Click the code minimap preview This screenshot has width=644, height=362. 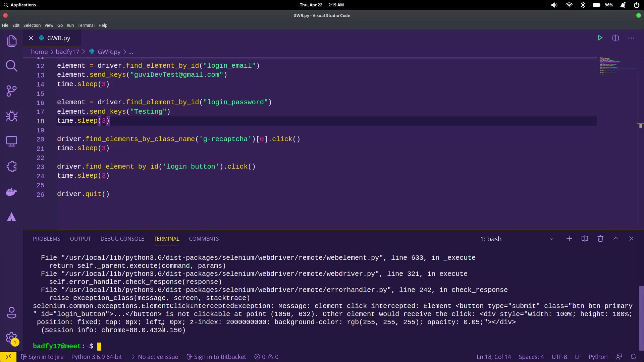(x=617, y=66)
